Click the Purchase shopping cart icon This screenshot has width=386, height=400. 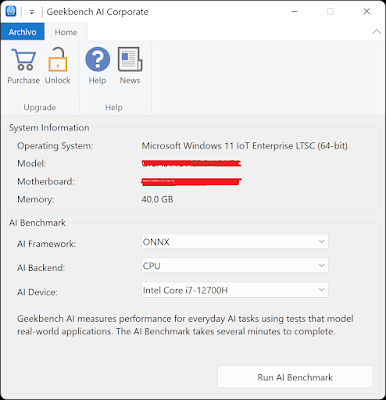coord(23,60)
